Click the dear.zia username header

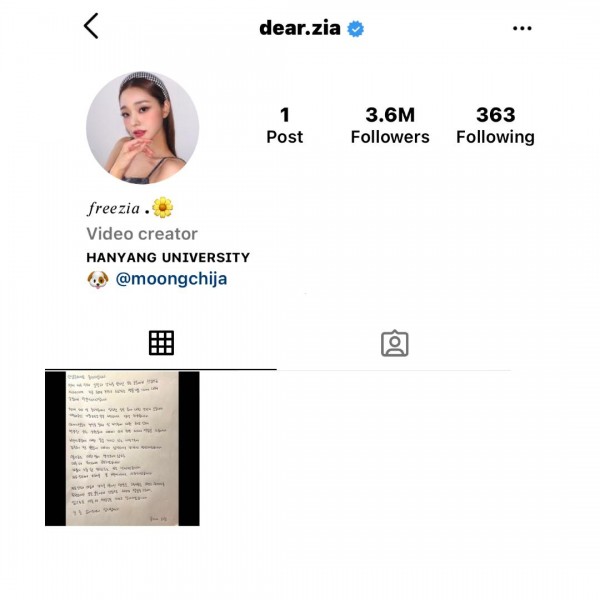click(x=300, y=28)
